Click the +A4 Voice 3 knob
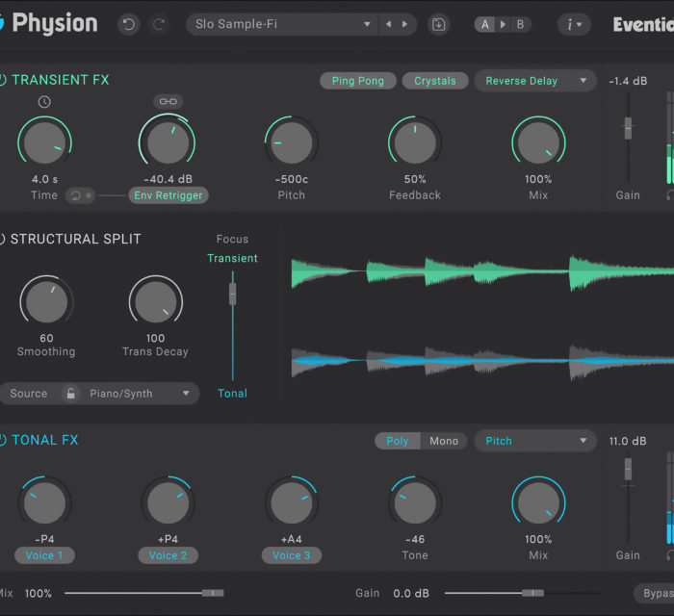 pos(292,502)
